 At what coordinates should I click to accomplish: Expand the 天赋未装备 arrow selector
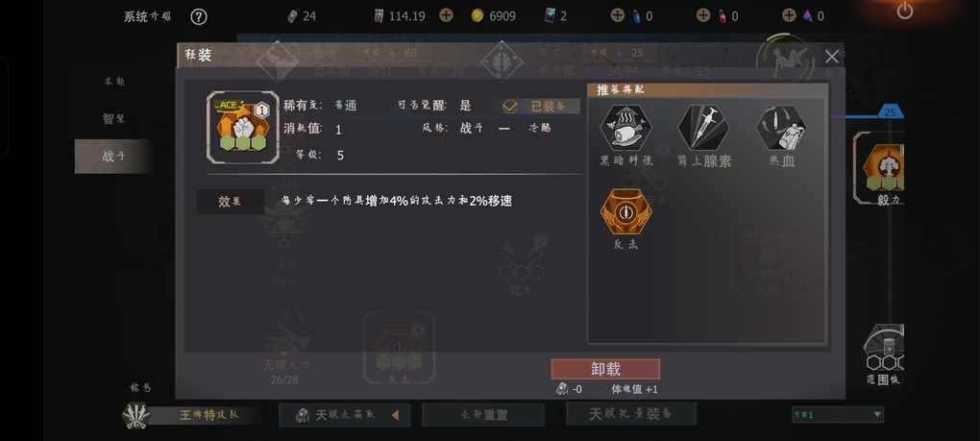click(395, 415)
